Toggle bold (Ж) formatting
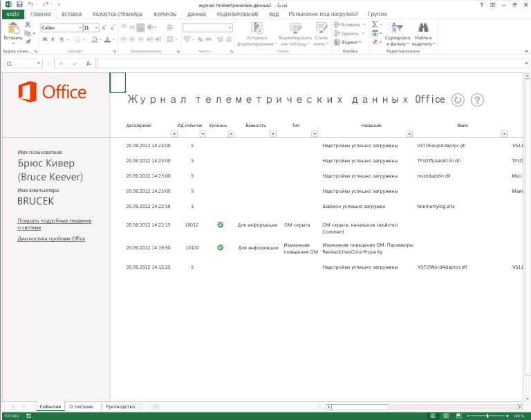This screenshot has height=420, width=531. point(45,39)
